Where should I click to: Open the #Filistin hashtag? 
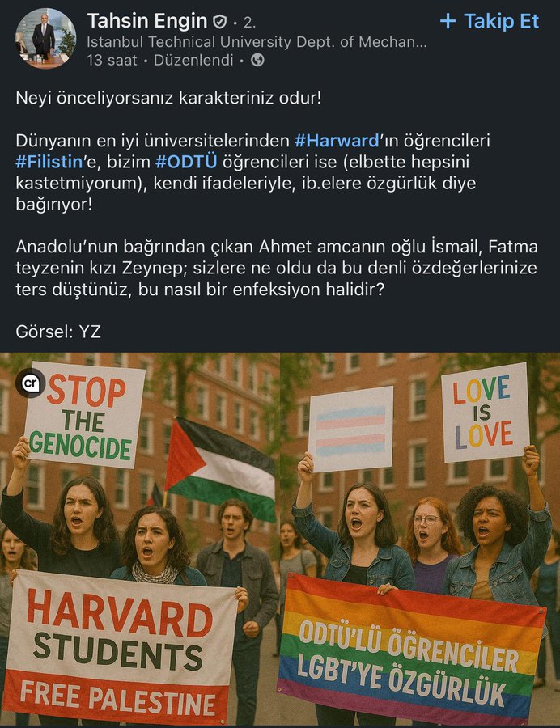pyautogui.click(x=49, y=162)
